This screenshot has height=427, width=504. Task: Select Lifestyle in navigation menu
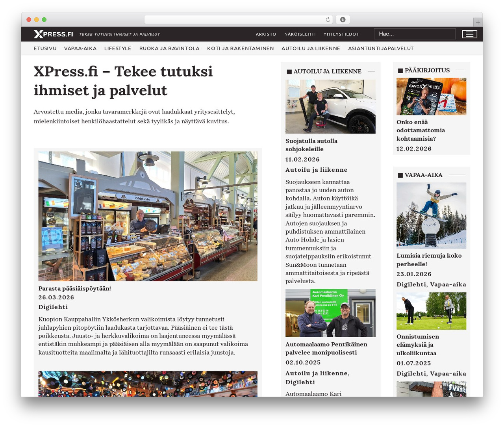pos(118,48)
